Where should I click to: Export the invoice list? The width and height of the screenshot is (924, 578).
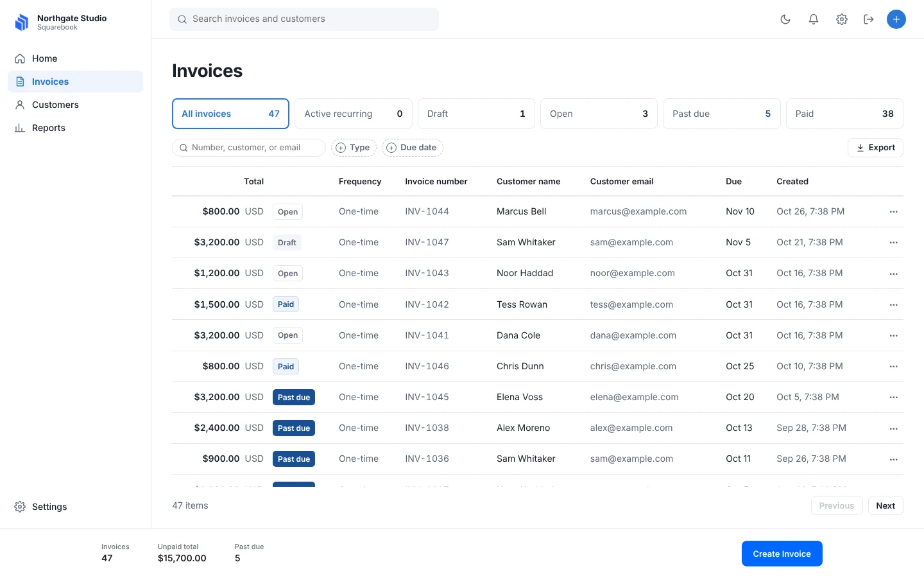[x=875, y=148]
